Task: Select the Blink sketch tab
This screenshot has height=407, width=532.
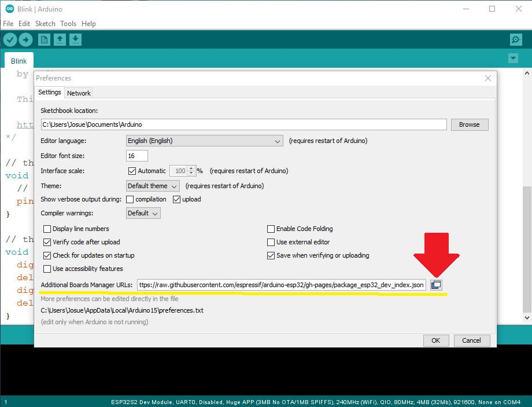Action: (19, 61)
